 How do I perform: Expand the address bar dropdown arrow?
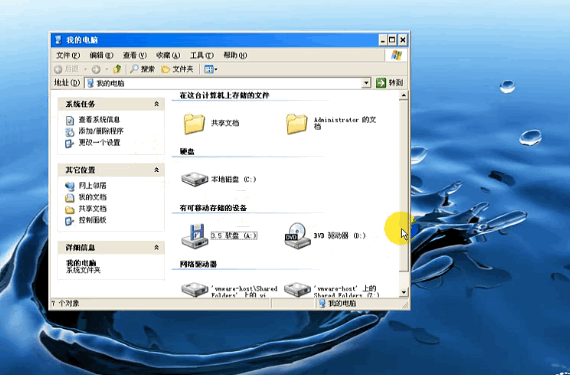(366, 83)
